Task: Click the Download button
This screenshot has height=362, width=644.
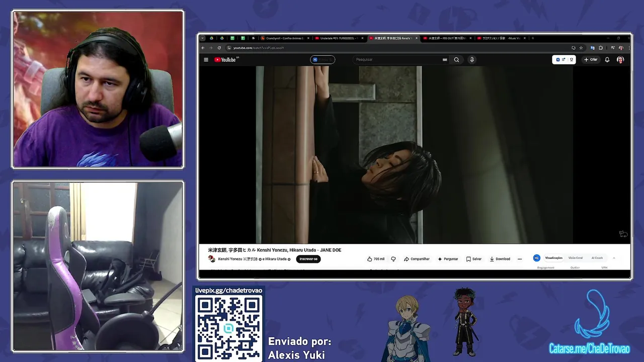Action: (x=500, y=259)
